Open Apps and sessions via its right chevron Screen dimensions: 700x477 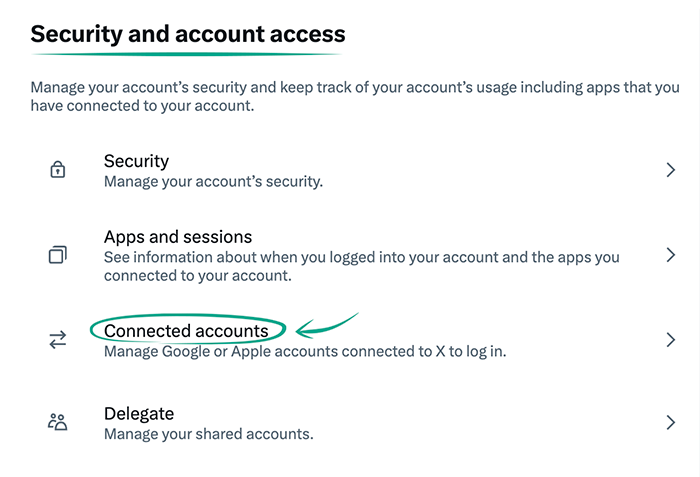point(671,256)
